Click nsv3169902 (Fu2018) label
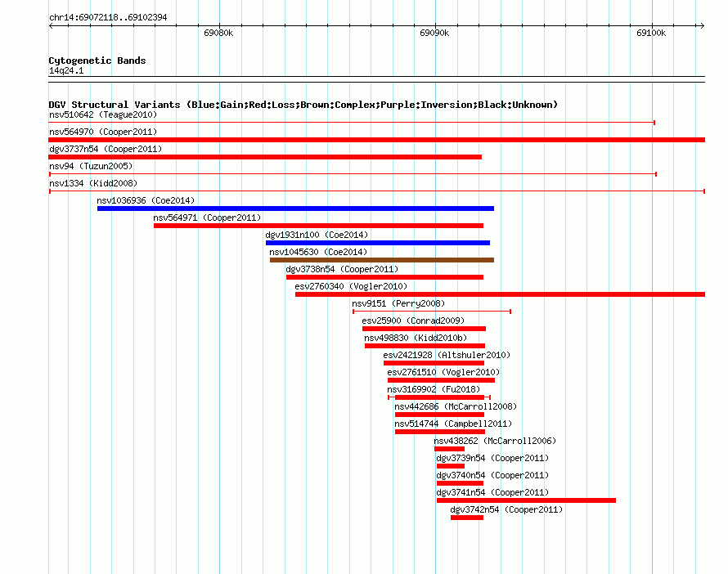 tap(434, 389)
